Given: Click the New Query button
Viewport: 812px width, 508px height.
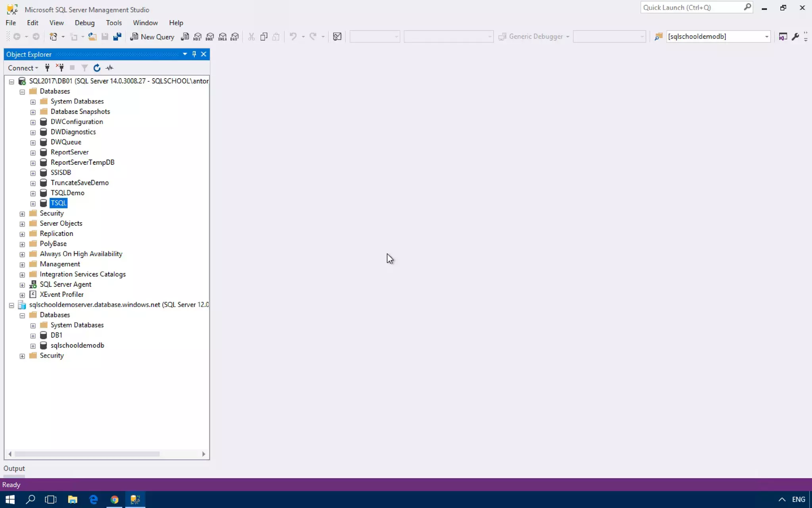Looking at the screenshot, I should tap(153, 37).
